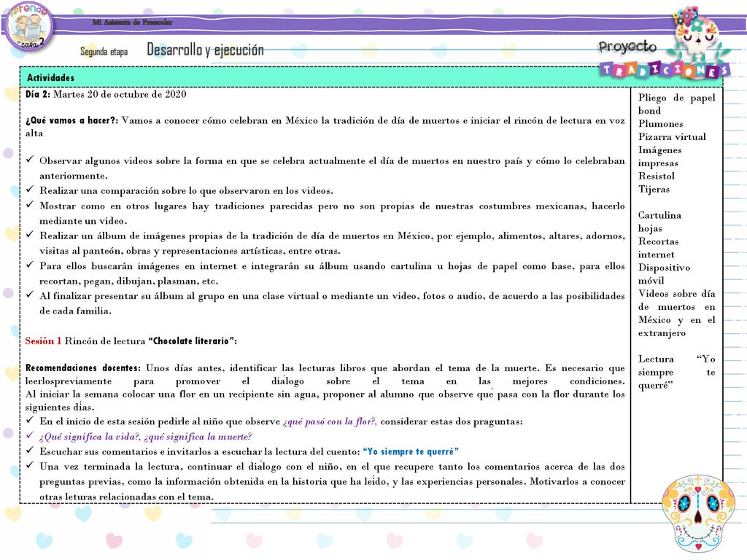Screen dimensions: 747x560
Task: Click "Imágenes impresas" in the materials column
Action: pyautogui.click(x=659, y=157)
